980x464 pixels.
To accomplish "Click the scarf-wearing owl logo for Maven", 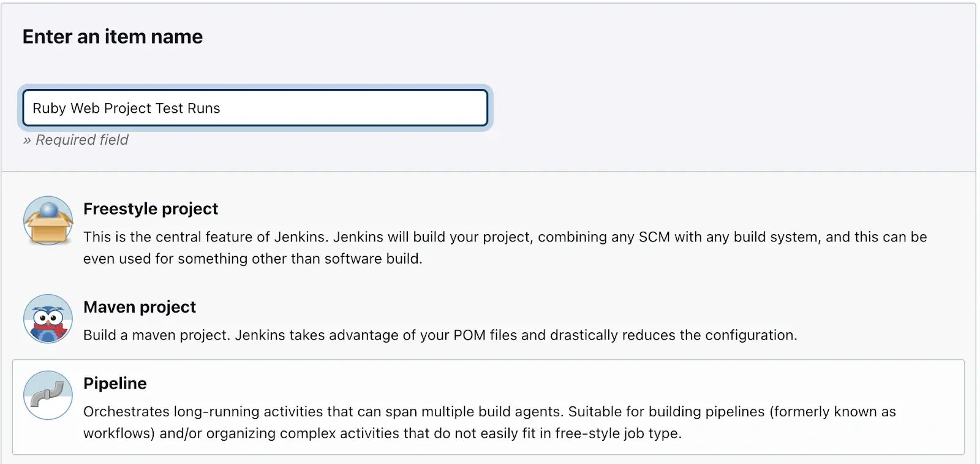I will 48,319.
